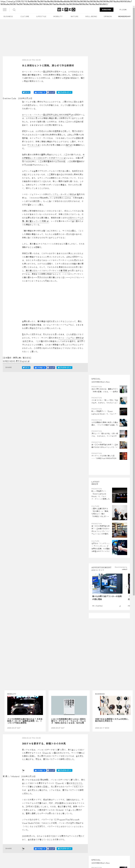Click Facebook share in trojan article's SHARE bar
Viewport: 135px width, 868px height.
point(51,849)
